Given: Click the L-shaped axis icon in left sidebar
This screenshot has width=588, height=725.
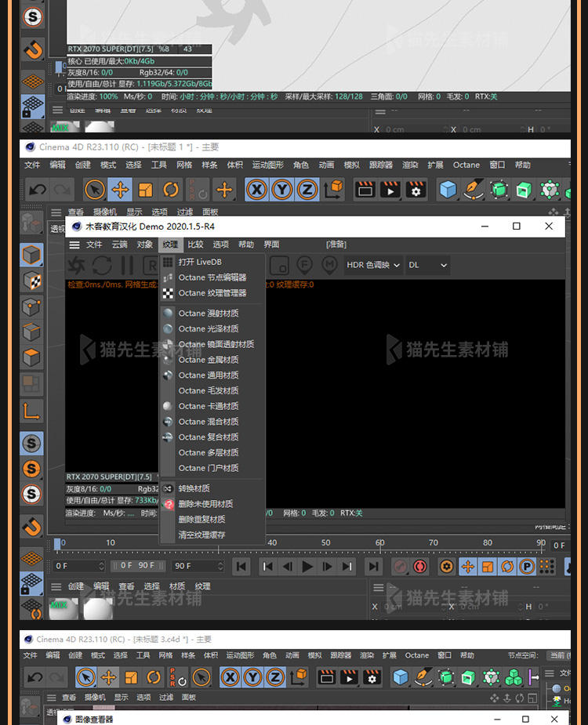Looking at the screenshot, I should [31, 410].
